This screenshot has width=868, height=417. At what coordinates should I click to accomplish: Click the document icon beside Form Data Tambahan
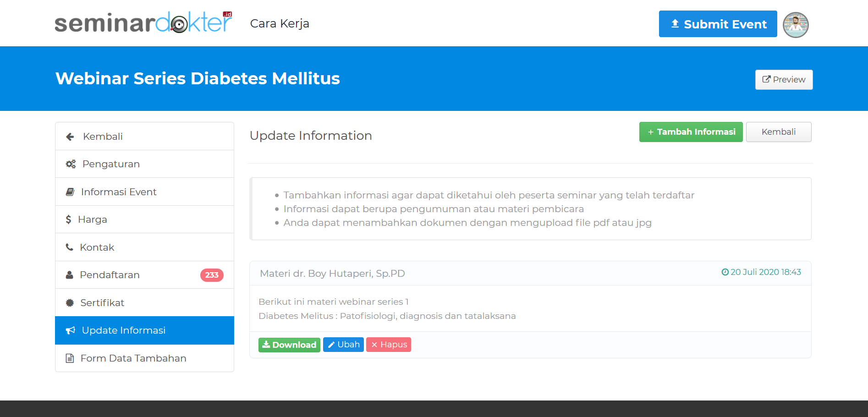pyautogui.click(x=70, y=358)
